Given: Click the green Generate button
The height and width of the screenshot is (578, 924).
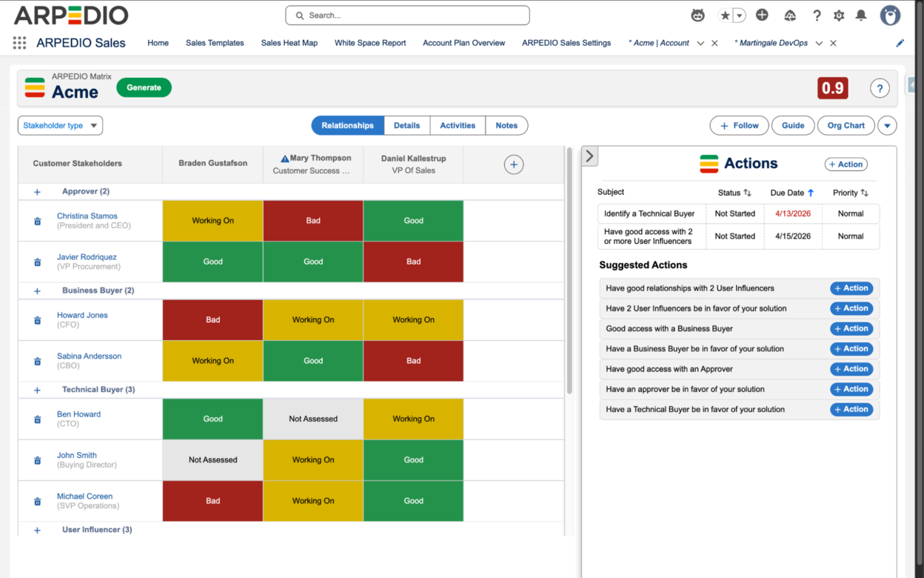Looking at the screenshot, I should pos(144,87).
